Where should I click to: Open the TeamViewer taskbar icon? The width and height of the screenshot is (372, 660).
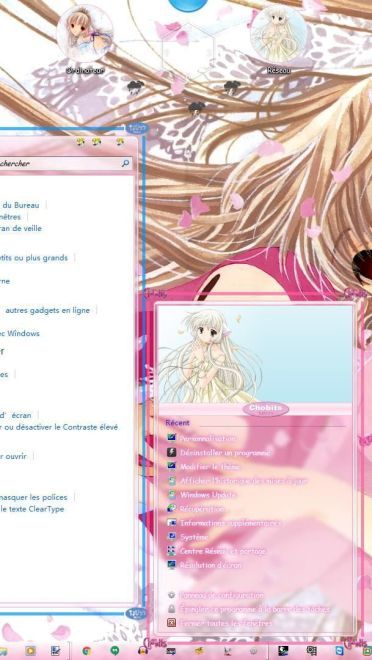[339, 651]
